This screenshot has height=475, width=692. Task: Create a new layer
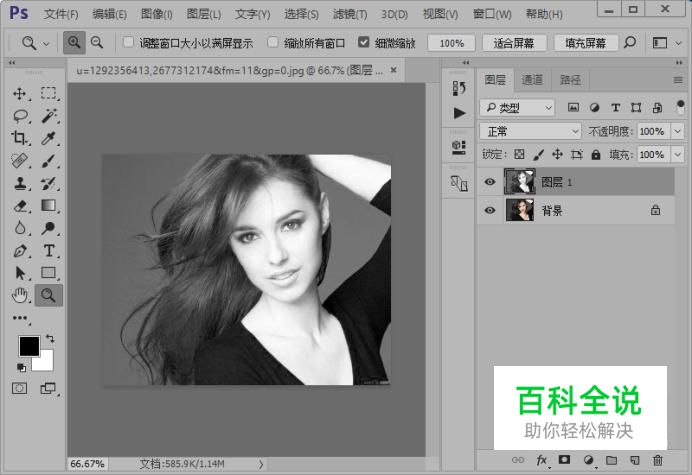coord(635,460)
